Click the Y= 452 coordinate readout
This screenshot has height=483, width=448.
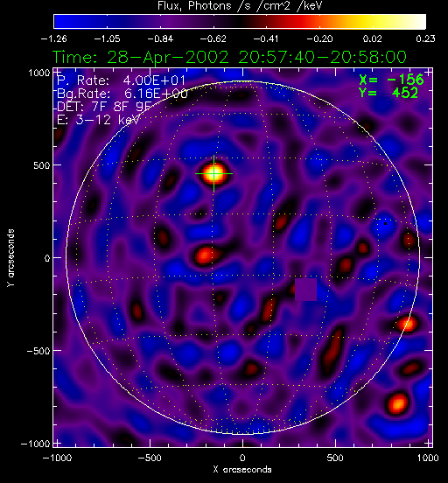click(x=388, y=93)
